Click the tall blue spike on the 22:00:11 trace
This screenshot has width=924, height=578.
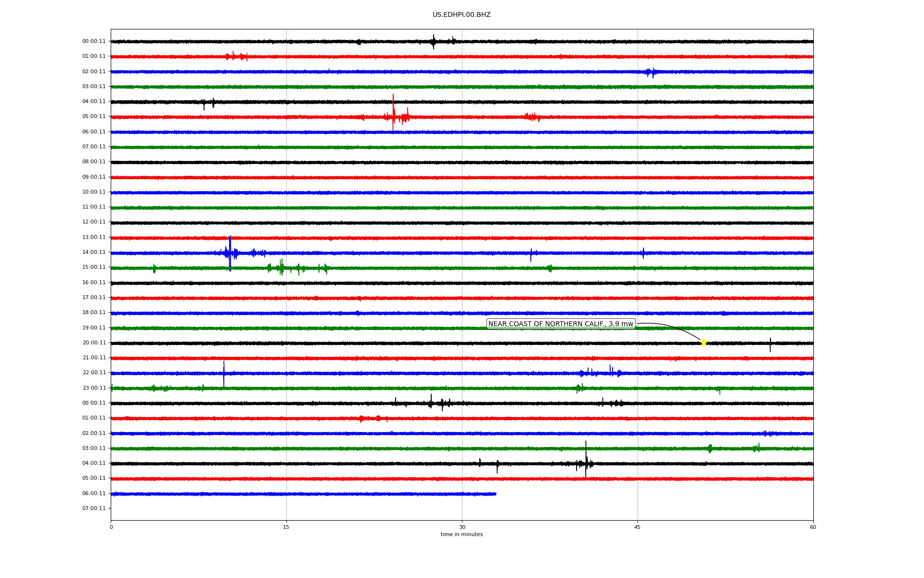point(224,374)
